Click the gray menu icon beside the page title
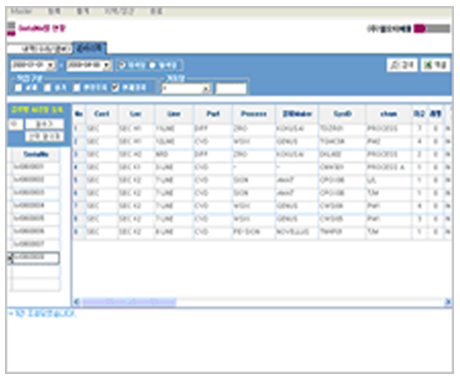460x380 pixels. (11, 26)
